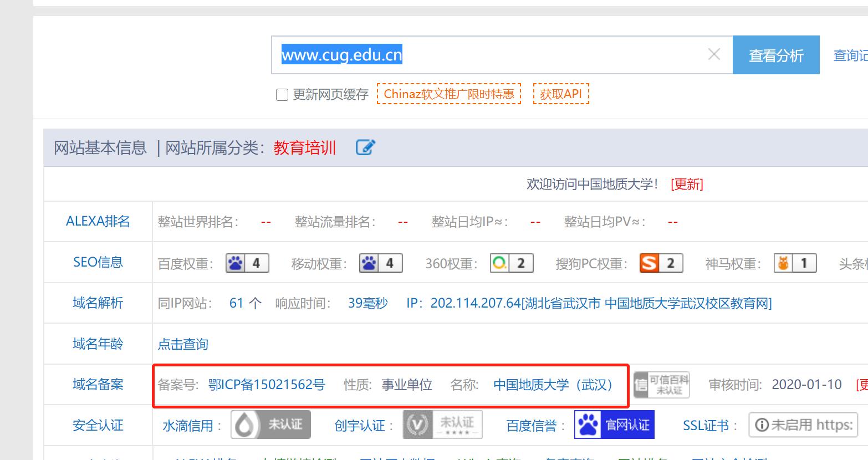The width and height of the screenshot is (868, 460).
Task: Open the 安全认证 row label
Action: tap(98, 425)
